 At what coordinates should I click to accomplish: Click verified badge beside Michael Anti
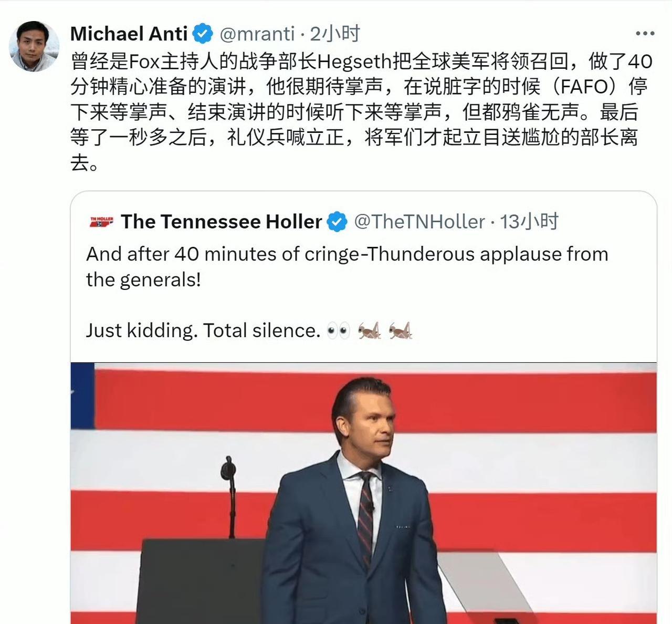[x=203, y=34]
